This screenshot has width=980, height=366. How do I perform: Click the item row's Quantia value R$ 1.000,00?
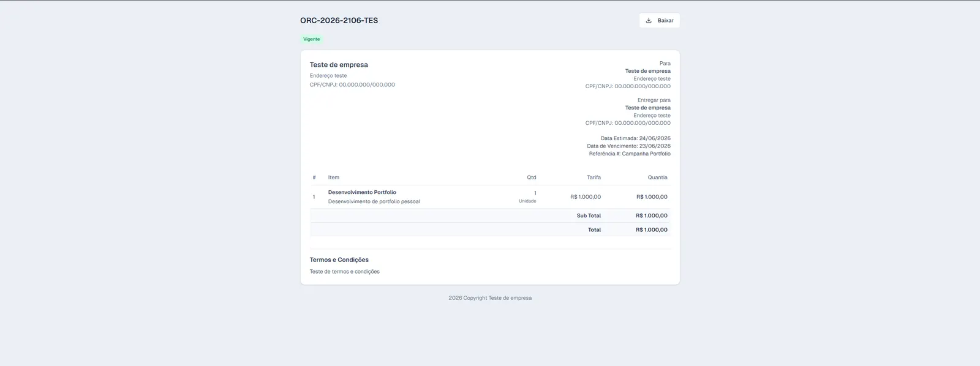pos(652,197)
